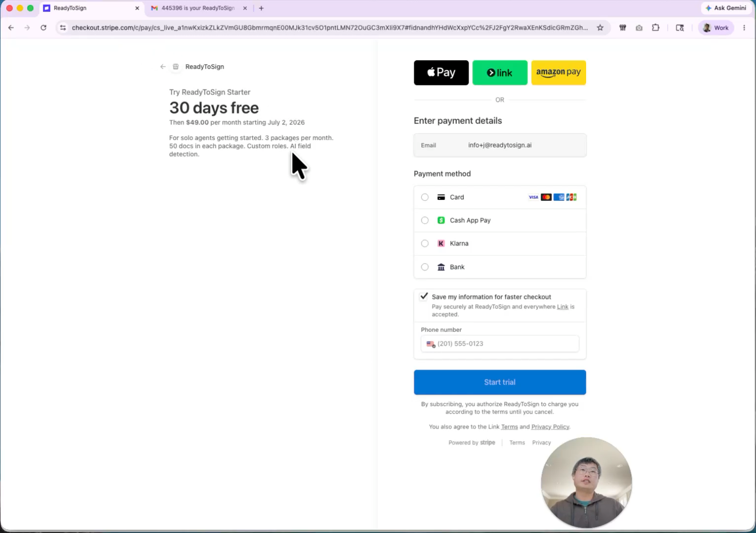
Task: Click the Bank building icon
Action: [x=441, y=267]
